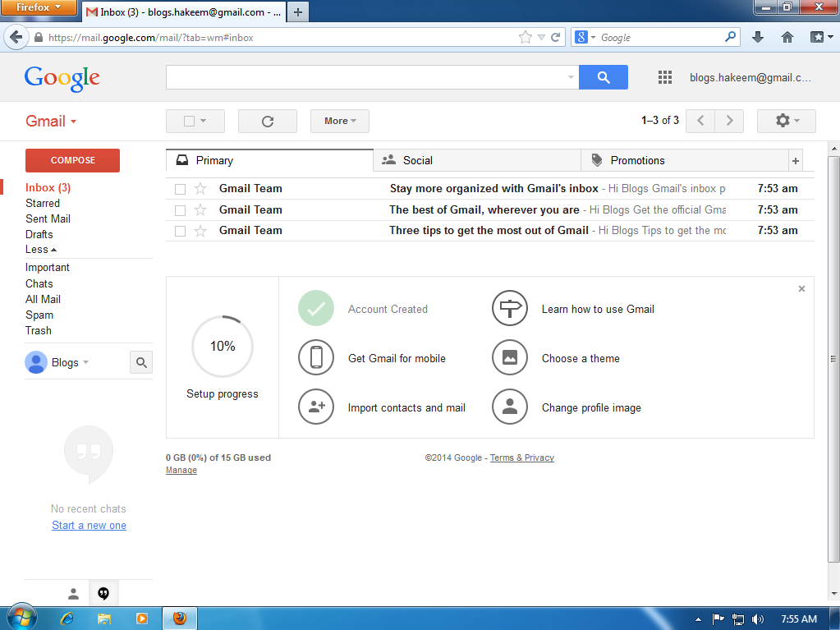Tick checkbox for 'Stay more organized' email
Screen dimensions: 840x630
pos(180,189)
